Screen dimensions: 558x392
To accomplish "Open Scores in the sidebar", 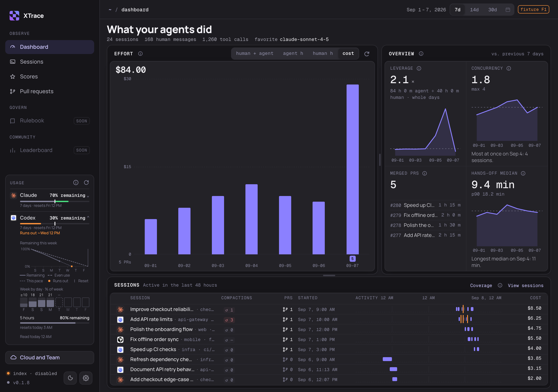I will pyautogui.click(x=49, y=76).
